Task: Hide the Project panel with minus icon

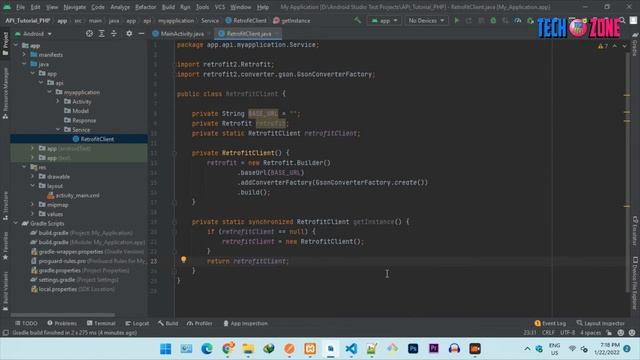Action: [141, 33]
